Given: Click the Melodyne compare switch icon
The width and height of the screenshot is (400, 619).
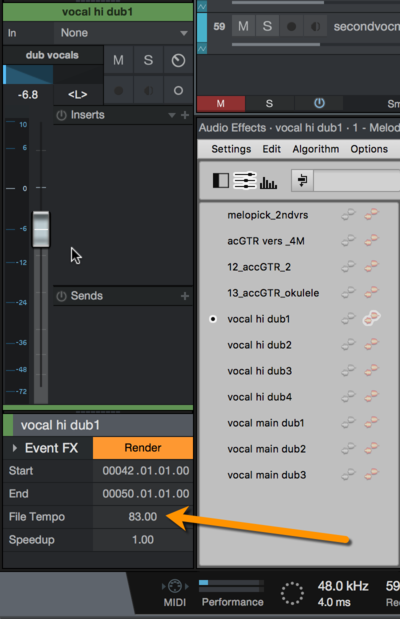Looking at the screenshot, I should tap(302, 180).
